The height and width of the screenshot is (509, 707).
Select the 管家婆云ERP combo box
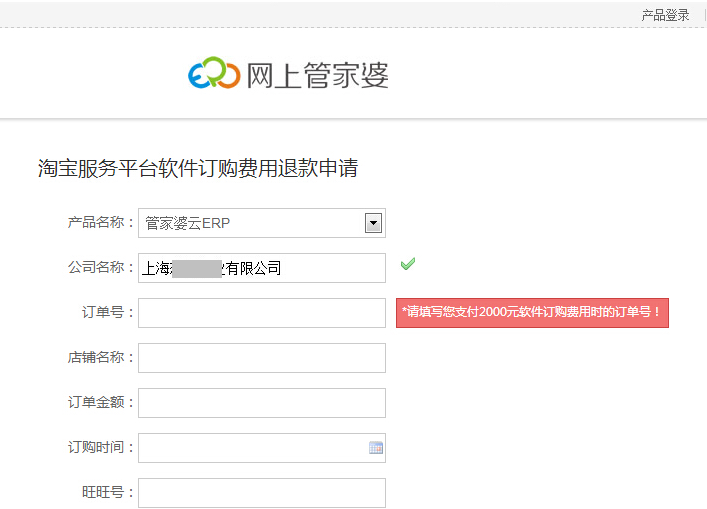click(262, 223)
